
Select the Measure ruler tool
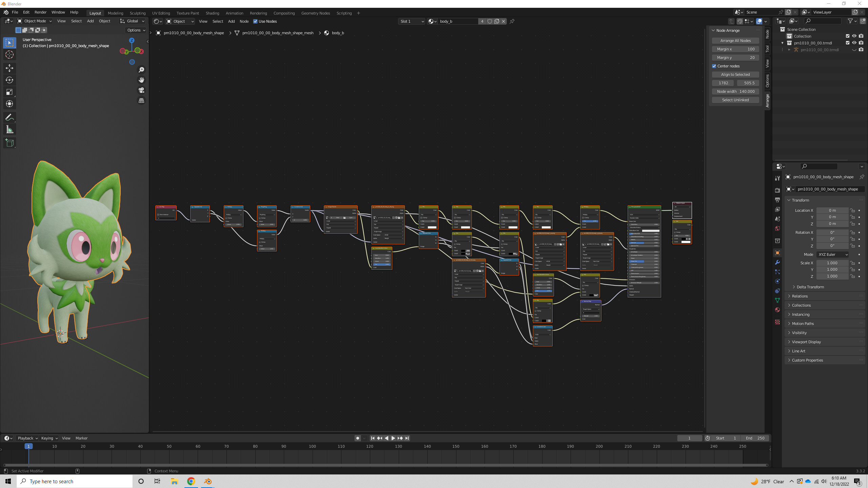coord(9,129)
